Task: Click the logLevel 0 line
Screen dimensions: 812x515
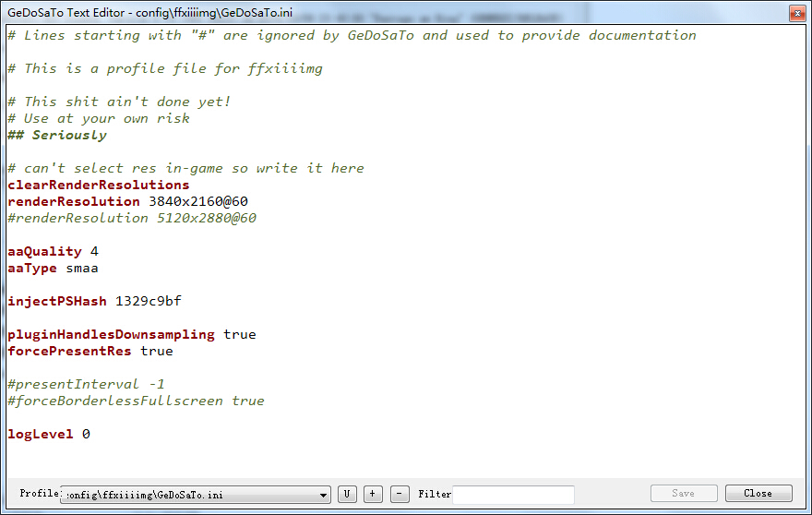Action: [x=49, y=434]
